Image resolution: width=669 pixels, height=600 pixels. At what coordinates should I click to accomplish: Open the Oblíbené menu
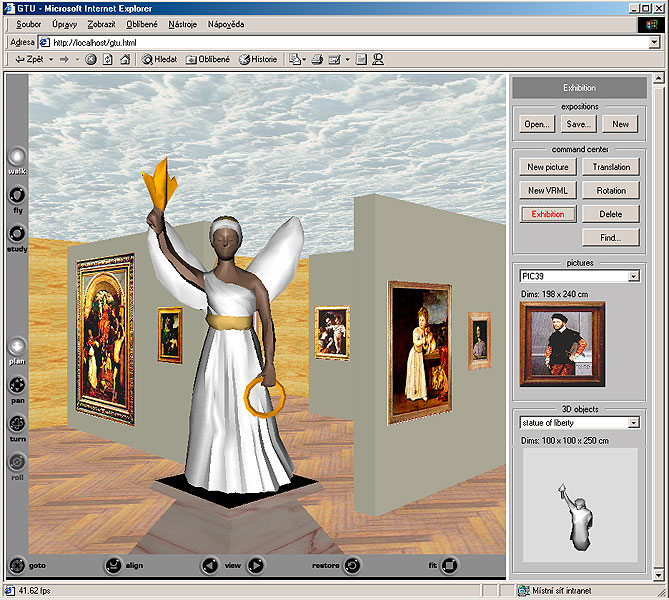(142, 24)
